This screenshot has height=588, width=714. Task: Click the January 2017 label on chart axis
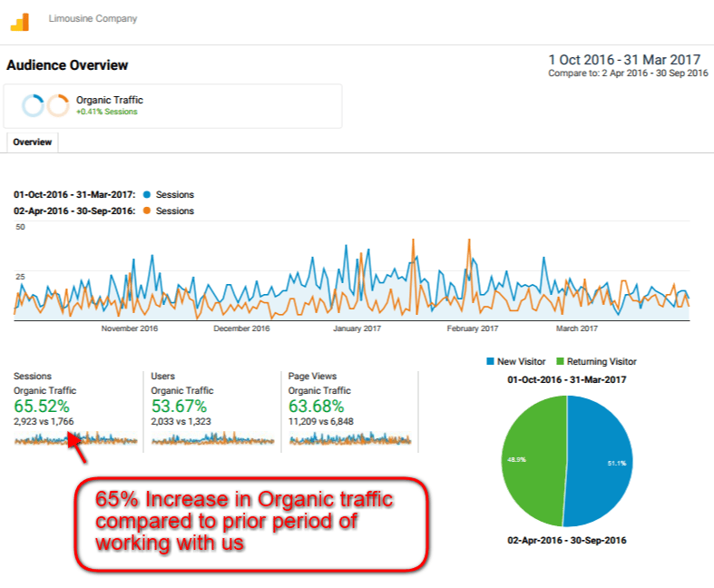(359, 328)
